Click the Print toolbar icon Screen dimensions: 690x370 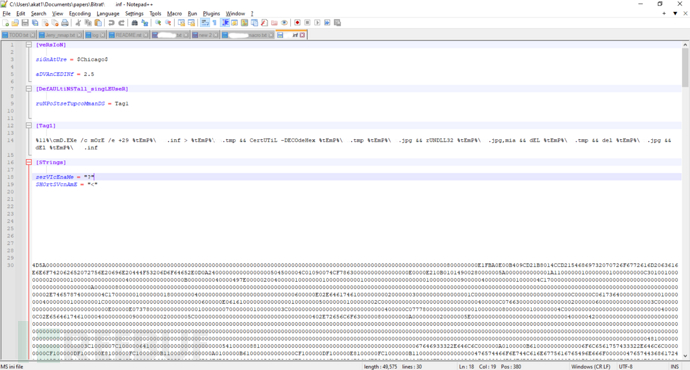pos(65,23)
